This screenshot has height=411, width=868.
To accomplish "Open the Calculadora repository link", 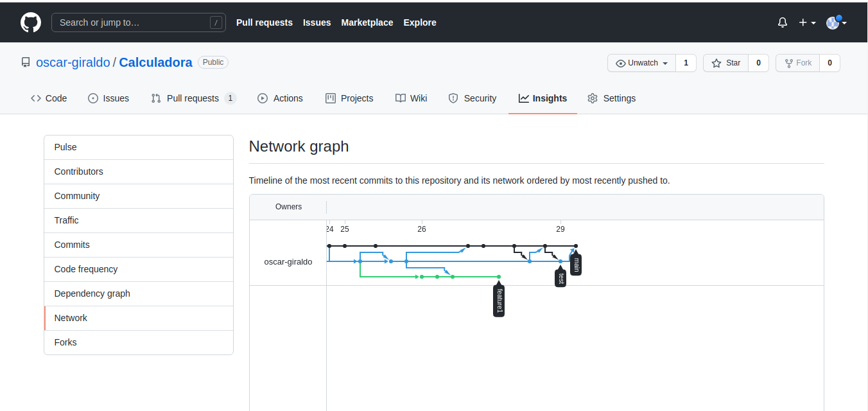I will (155, 62).
